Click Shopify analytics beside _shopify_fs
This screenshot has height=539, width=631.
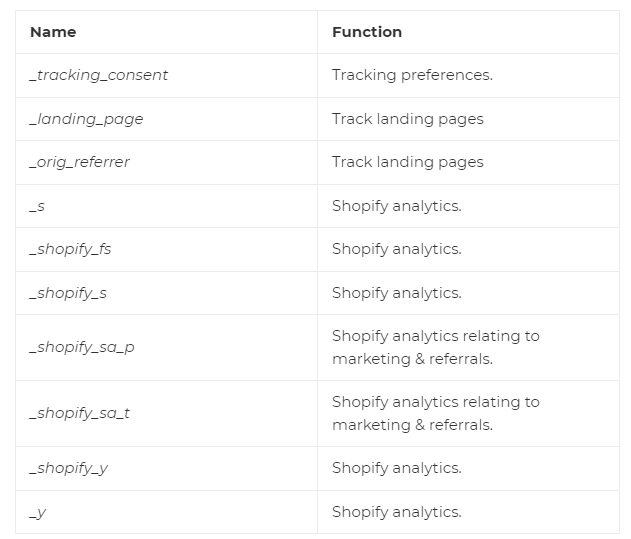coord(396,249)
